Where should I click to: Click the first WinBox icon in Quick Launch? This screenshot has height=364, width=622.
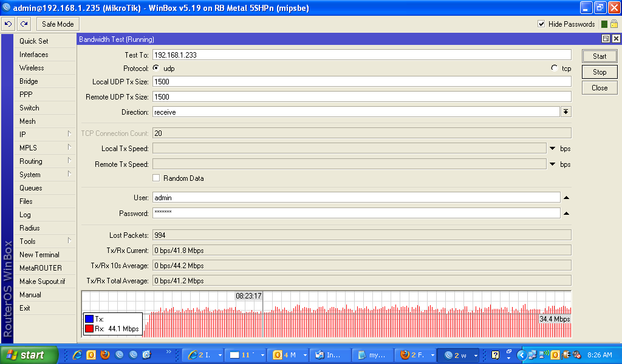click(119, 354)
